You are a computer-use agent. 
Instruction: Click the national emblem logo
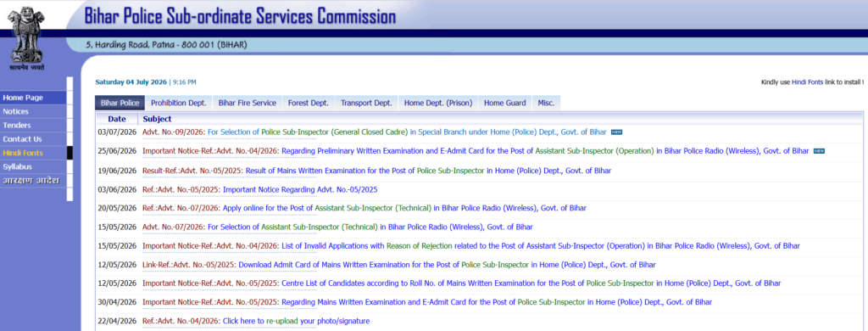click(x=26, y=37)
